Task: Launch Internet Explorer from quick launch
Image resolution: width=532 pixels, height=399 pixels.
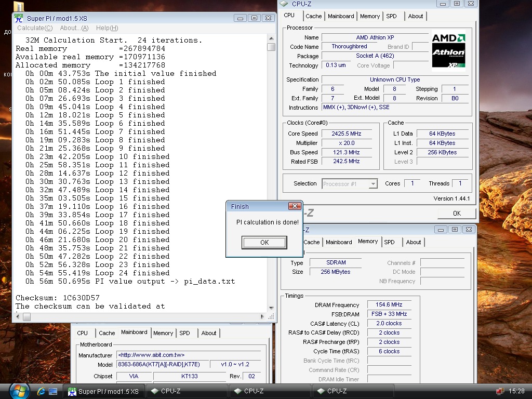Action: tap(41, 391)
